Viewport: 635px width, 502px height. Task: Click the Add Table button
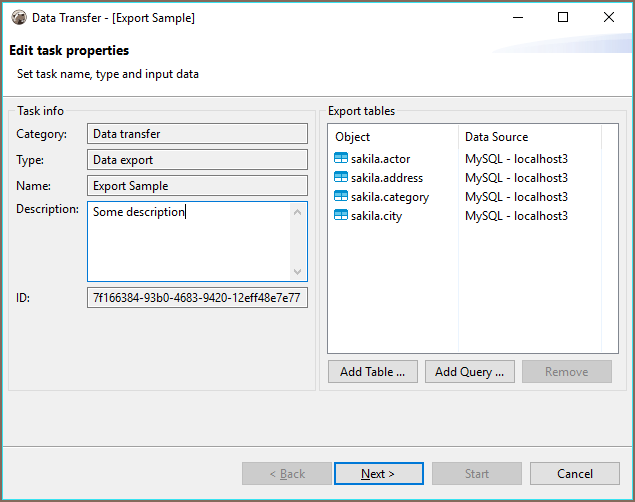(373, 372)
